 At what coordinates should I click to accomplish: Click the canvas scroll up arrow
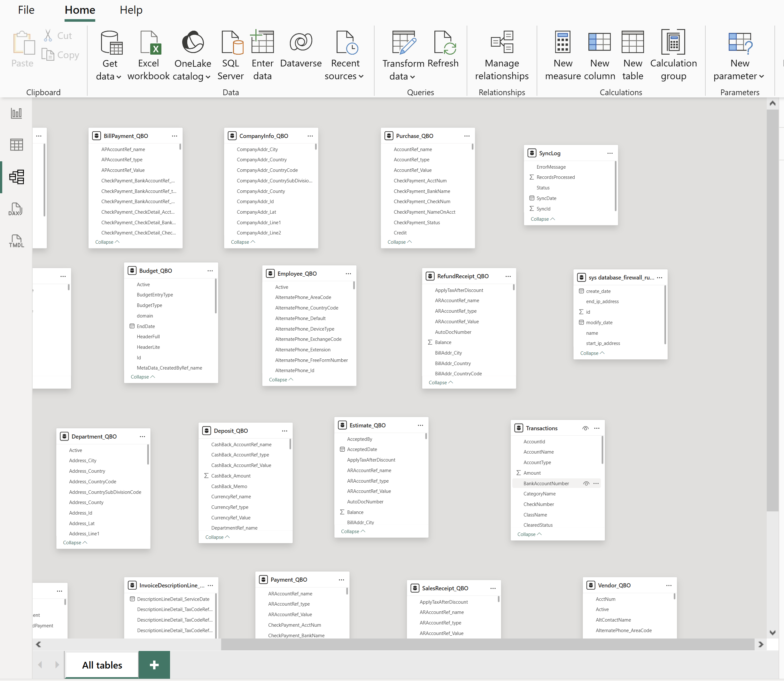[x=772, y=103]
